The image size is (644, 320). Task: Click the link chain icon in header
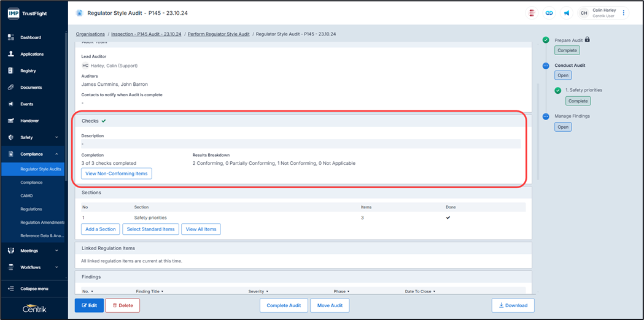tap(549, 13)
